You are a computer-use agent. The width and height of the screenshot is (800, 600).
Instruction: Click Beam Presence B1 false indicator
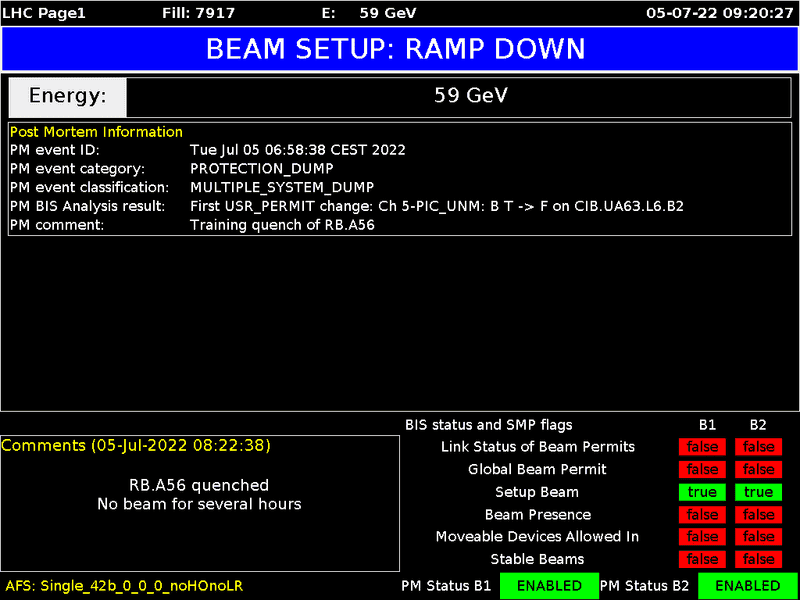pyautogui.click(x=702, y=514)
